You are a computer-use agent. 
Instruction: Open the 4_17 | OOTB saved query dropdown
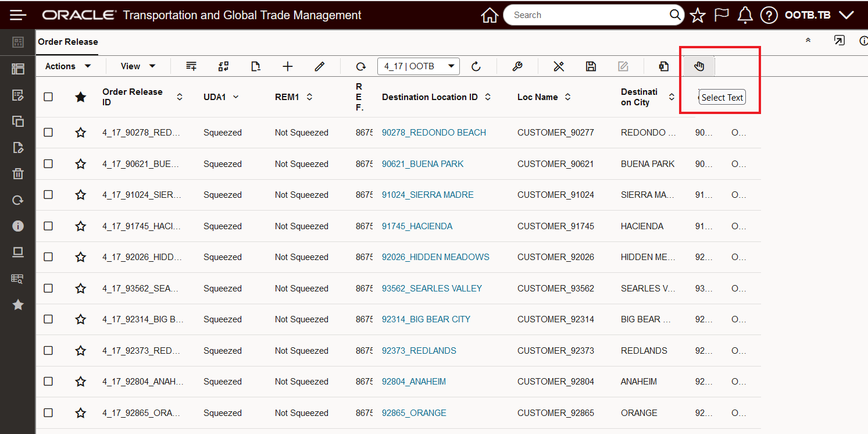click(419, 66)
